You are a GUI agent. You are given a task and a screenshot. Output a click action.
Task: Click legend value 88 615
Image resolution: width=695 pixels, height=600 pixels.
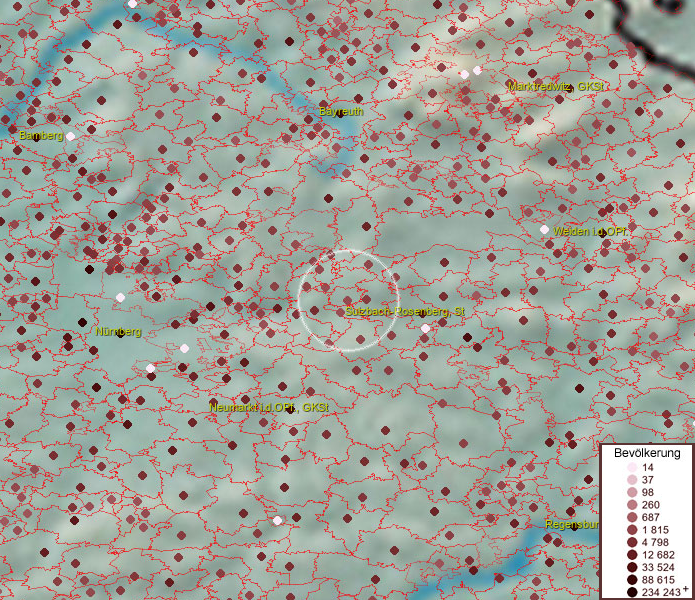click(658, 580)
